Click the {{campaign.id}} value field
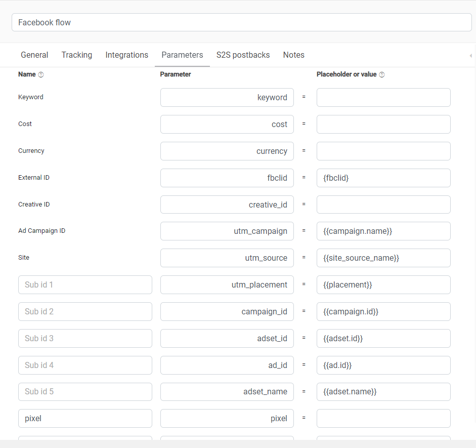Screen dimensions: 476x448 tap(383, 312)
